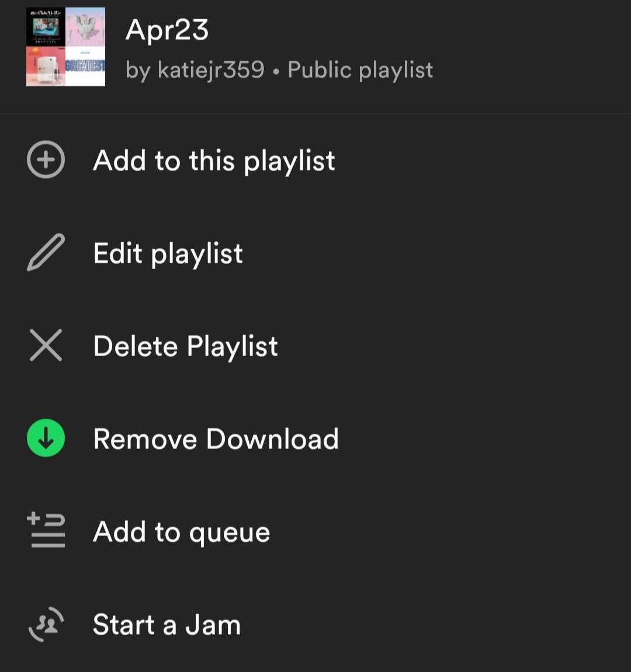
Task: Tap the pink statue album art tile
Action: point(85,27)
